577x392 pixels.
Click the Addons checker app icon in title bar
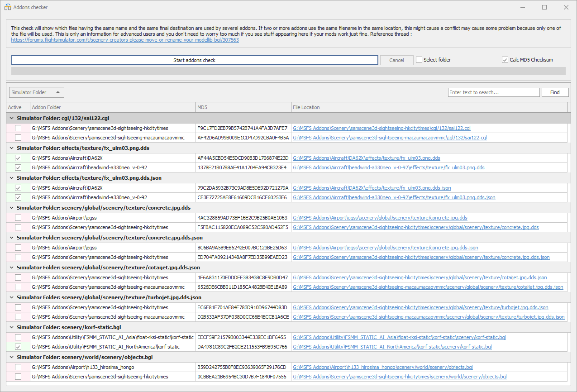(8, 7)
